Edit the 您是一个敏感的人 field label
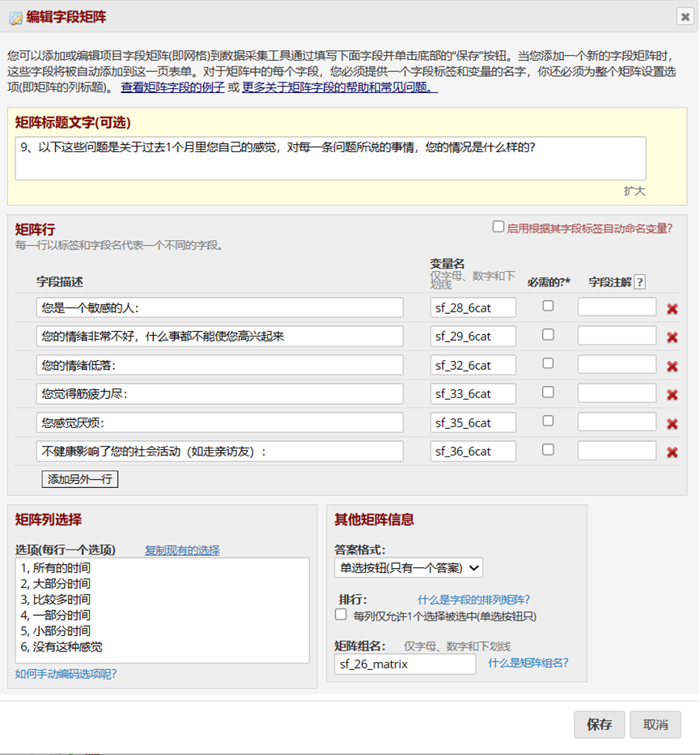Screen dimensions: 700x755 pyautogui.click(x=219, y=308)
